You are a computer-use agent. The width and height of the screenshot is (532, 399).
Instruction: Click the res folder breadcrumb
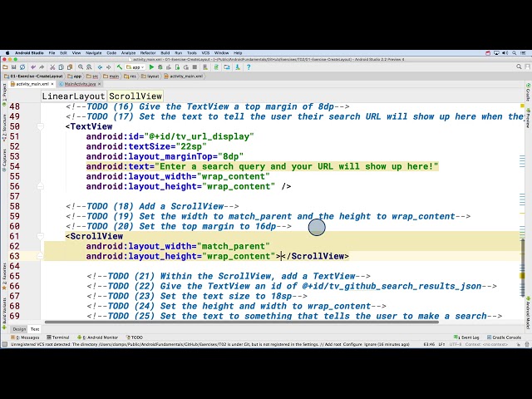coord(130,76)
